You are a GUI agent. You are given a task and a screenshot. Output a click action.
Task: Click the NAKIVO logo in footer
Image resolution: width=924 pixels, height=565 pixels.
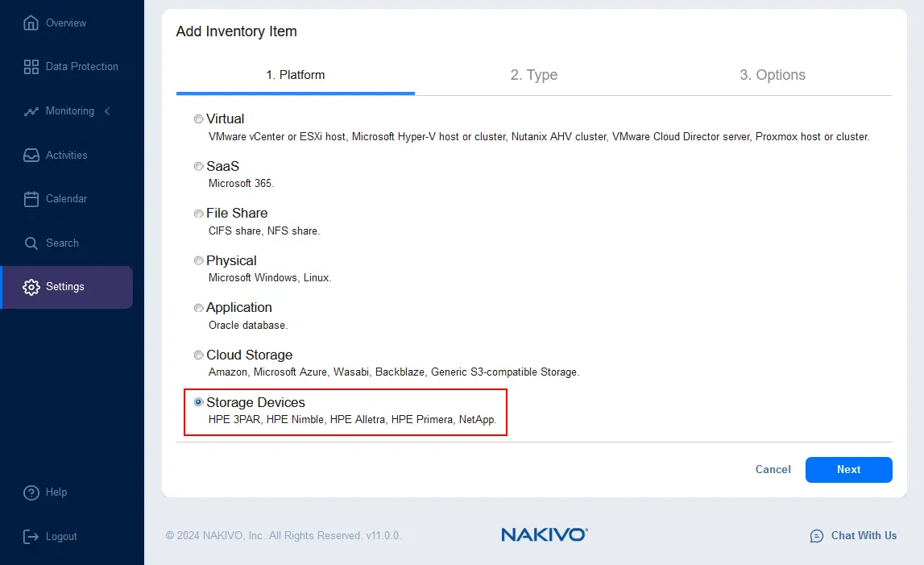click(x=545, y=534)
